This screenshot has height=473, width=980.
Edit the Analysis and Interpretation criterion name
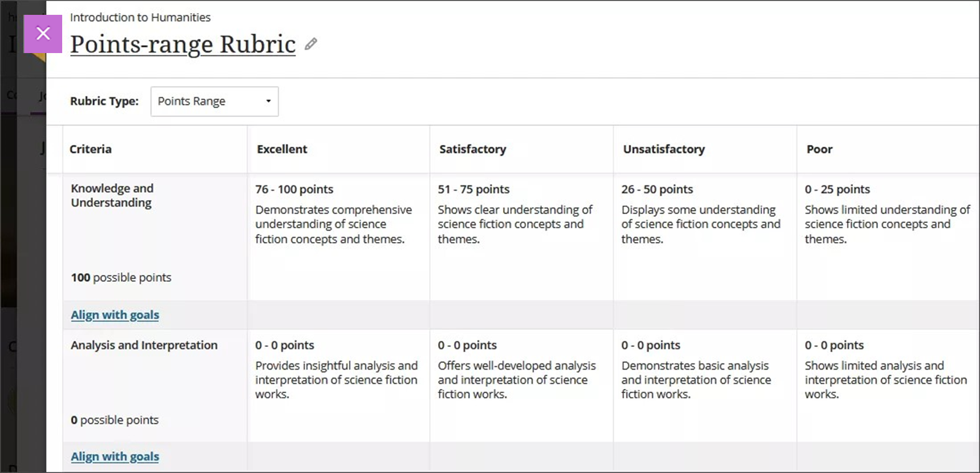[x=144, y=345]
